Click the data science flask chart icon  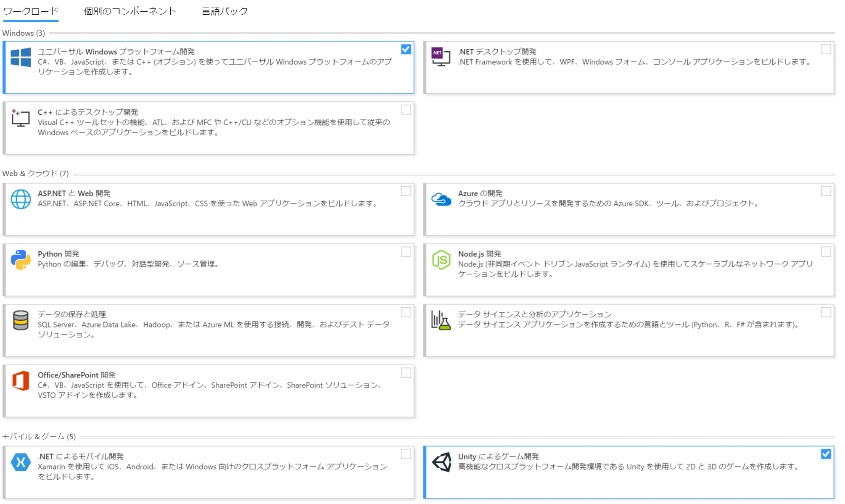coord(441,320)
